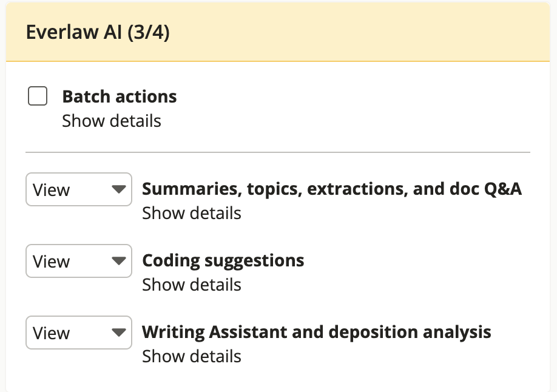This screenshot has height=392, width=557.
Task: Click the Writing Assistant and deposition analysis heading
Action: point(317,333)
